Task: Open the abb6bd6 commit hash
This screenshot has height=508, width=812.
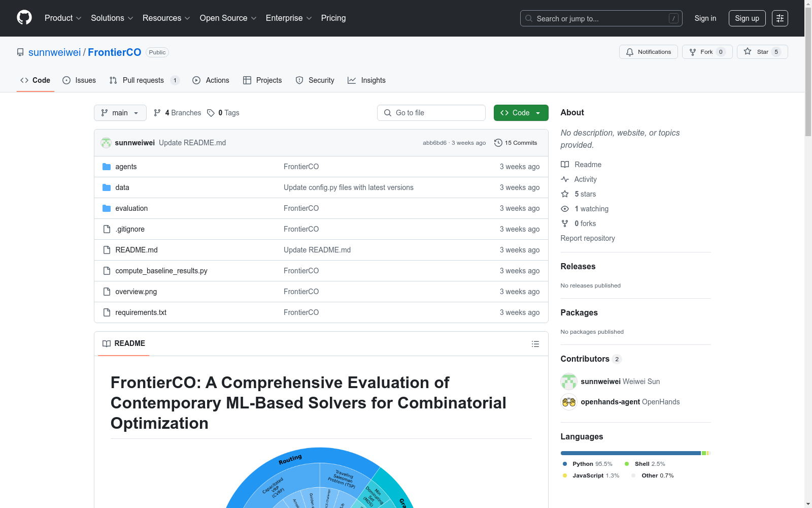Action: coord(434,143)
